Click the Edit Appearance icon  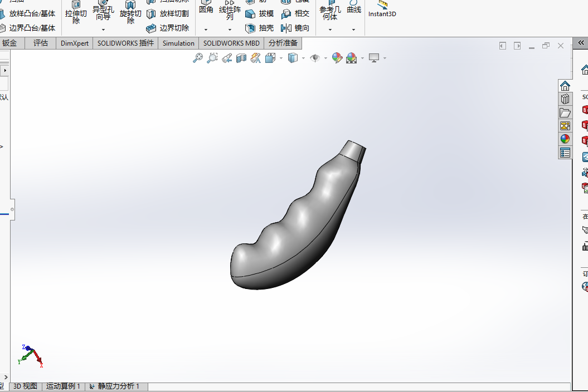tap(337, 58)
